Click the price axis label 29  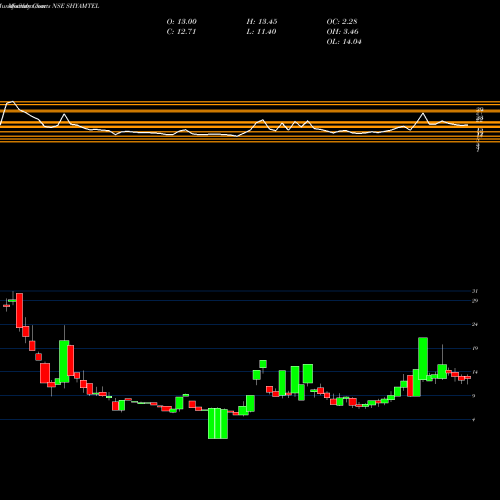475,301
